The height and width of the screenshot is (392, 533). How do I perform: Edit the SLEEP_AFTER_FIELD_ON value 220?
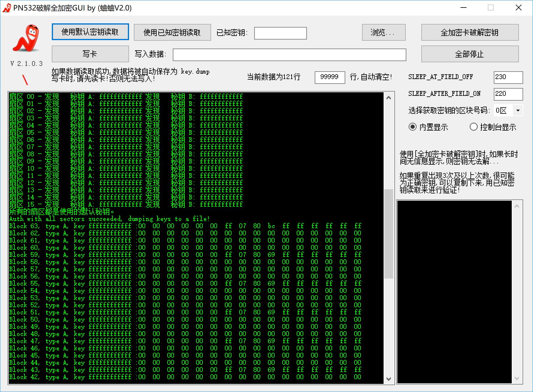tap(508, 94)
